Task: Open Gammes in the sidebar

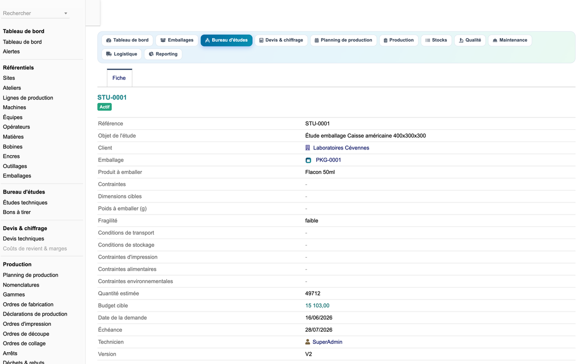Action: [14, 294]
